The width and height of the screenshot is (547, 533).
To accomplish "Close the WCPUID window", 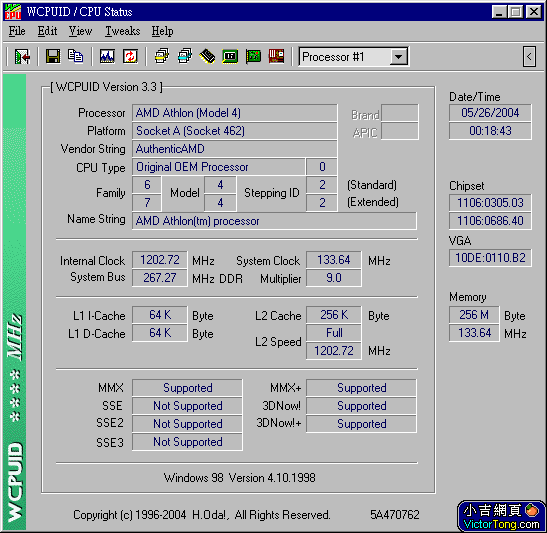I will tap(534, 12).
